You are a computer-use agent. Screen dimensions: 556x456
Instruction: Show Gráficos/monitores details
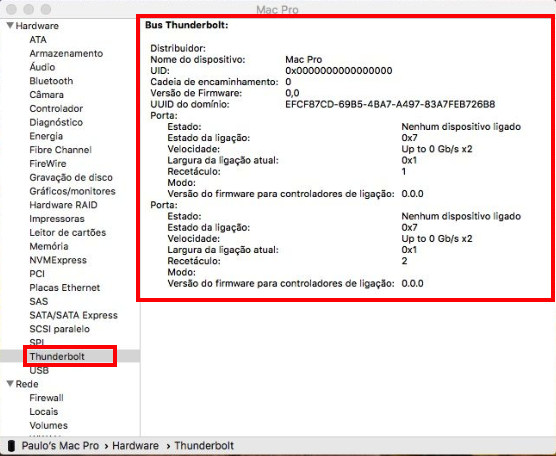[x=72, y=191]
